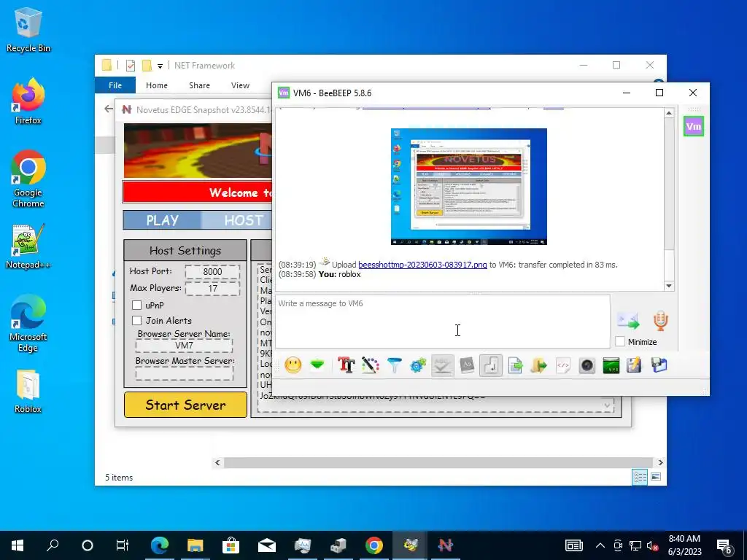Select the Notepad++ desktop shortcut
The width and height of the screenshot is (747, 560).
coord(28,246)
